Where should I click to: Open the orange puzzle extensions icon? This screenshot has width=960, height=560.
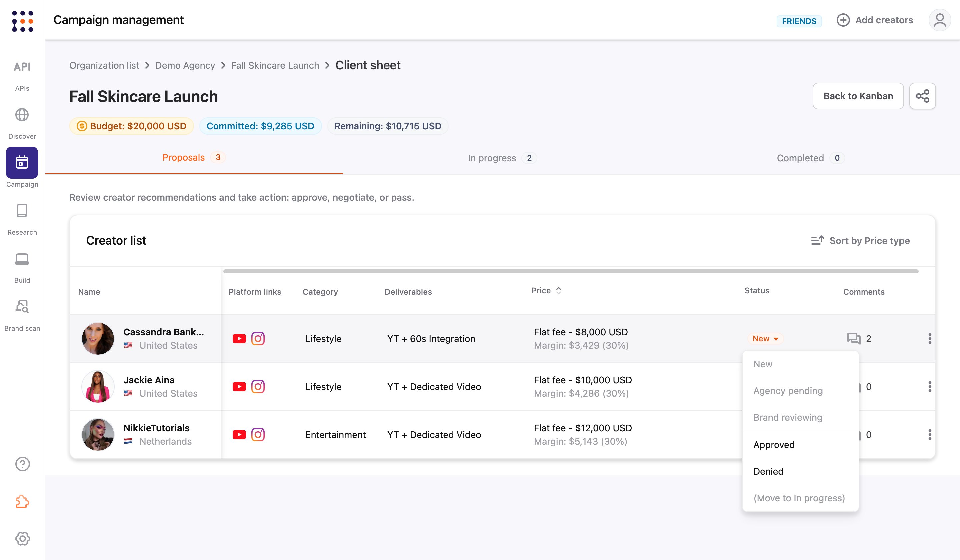[x=22, y=501]
